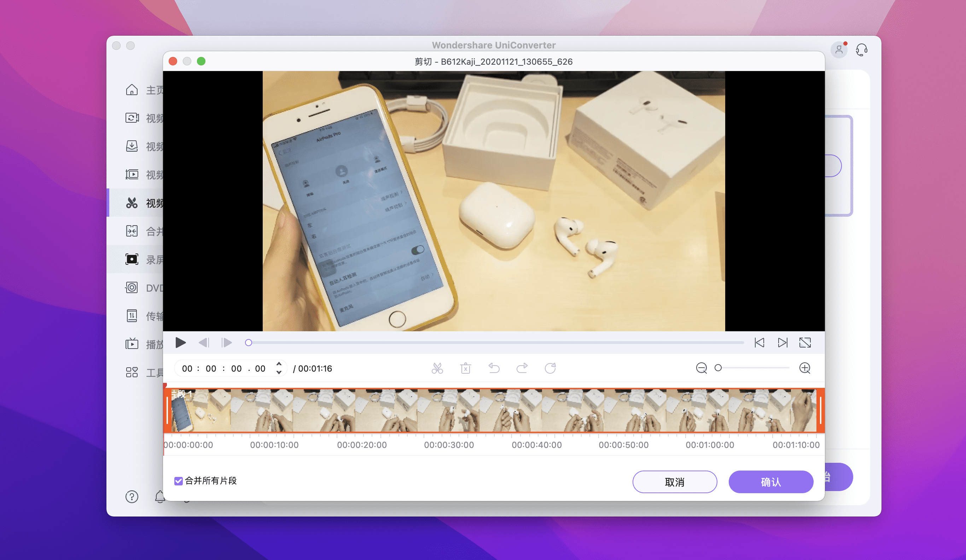The width and height of the screenshot is (966, 560).
Task: Uncheck the 合并所有片段 checkbox
Action: pyautogui.click(x=178, y=481)
